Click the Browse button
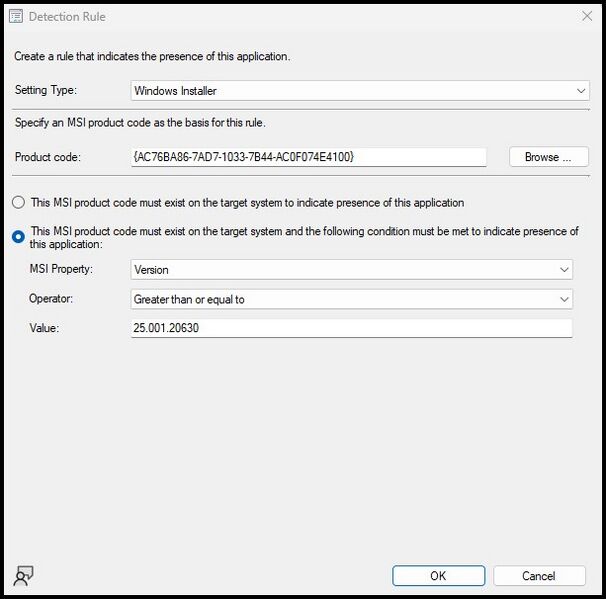 point(549,157)
